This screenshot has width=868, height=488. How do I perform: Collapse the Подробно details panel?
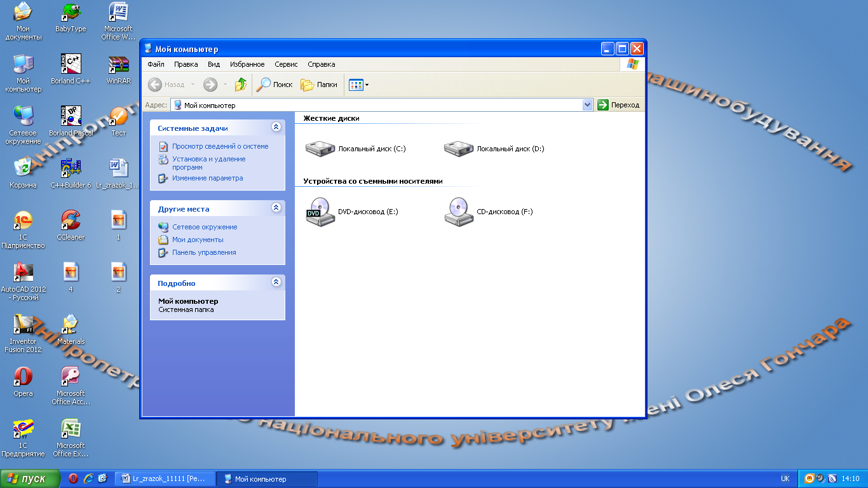276,282
